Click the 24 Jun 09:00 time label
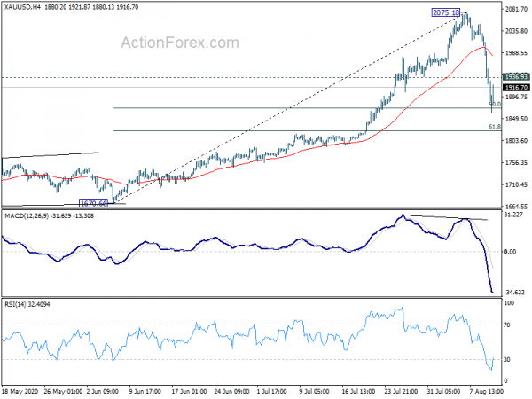Viewport: 532px width, 399px height. point(232,391)
